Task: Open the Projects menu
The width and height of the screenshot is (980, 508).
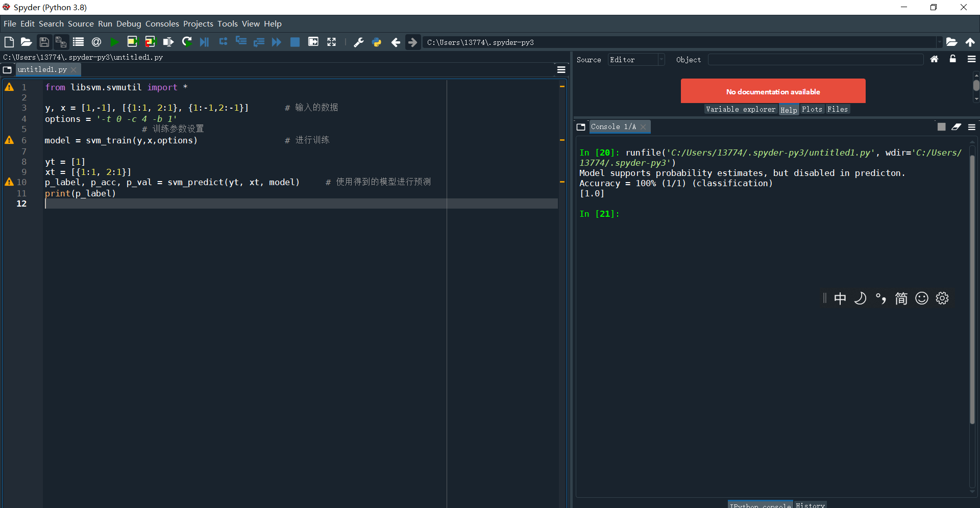Action: click(x=198, y=24)
